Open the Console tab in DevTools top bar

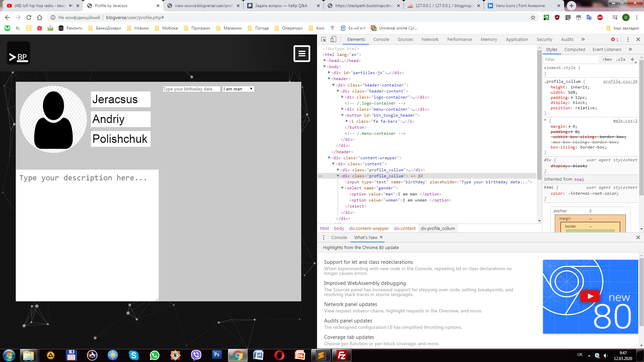tap(381, 39)
